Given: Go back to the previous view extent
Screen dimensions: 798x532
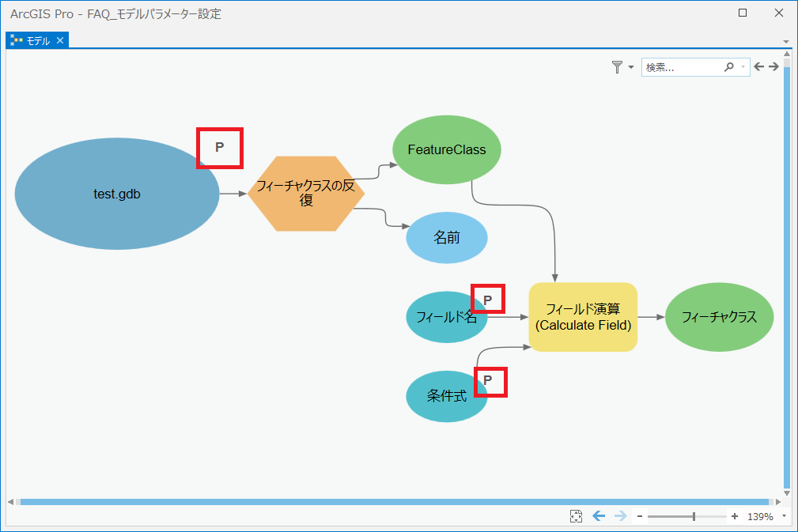Looking at the screenshot, I should click(599, 516).
